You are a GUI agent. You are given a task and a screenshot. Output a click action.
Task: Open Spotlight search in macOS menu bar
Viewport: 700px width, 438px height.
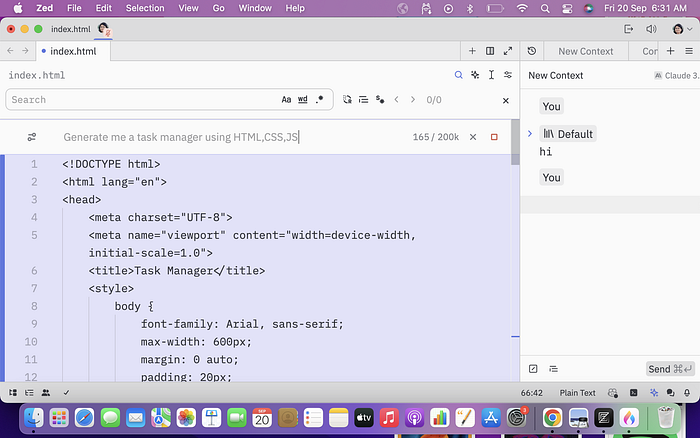tap(545, 8)
